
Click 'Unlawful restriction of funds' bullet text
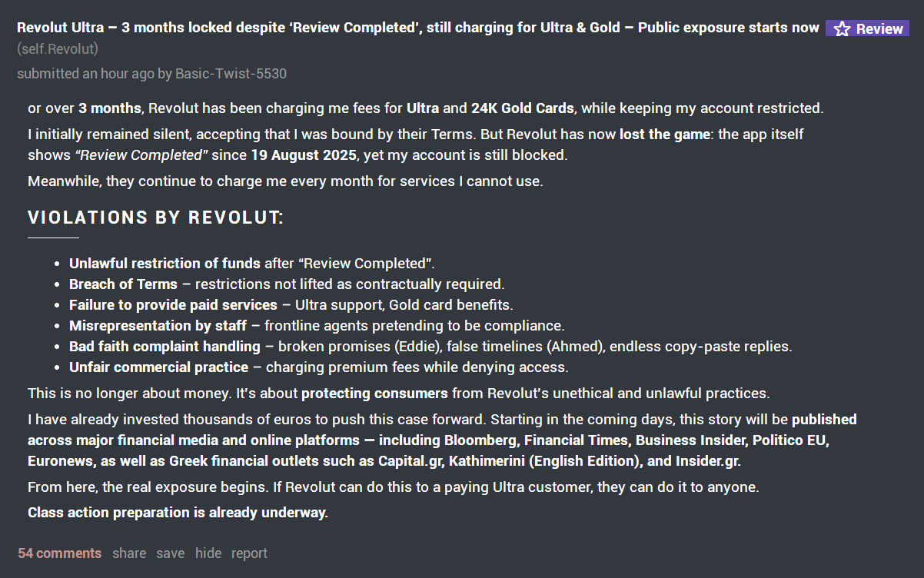click(165, 264)
